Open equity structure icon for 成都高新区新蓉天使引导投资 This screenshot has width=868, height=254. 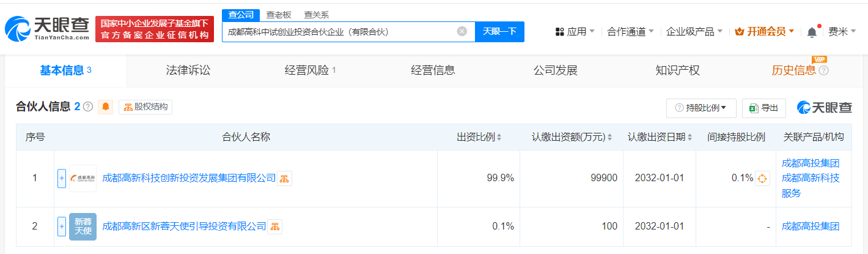[274, 226]
